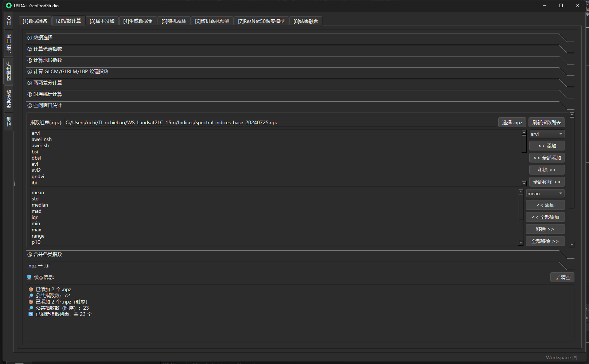
Task: Open the 地图工具 sidebar tab
Action: tap(9, 43)
